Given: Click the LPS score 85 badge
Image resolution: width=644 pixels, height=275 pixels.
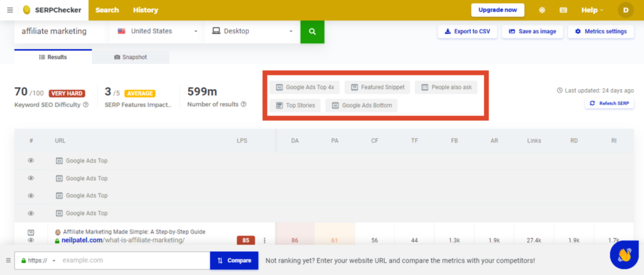Looking at the screenshot, I should click(x=246, y=240).
